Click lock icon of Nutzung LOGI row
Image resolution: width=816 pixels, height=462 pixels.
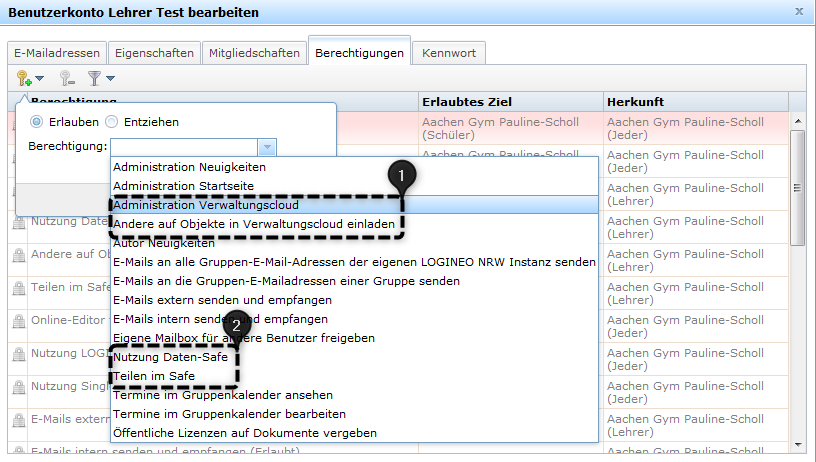coord(19,354)
